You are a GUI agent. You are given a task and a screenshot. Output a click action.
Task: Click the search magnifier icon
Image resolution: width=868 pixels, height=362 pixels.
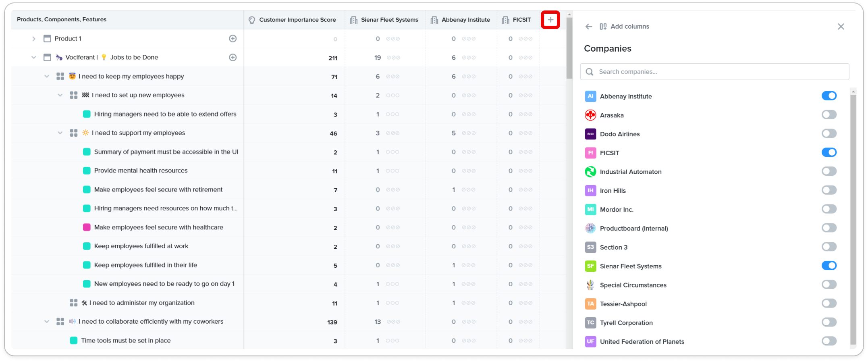(x=590, y=72)
